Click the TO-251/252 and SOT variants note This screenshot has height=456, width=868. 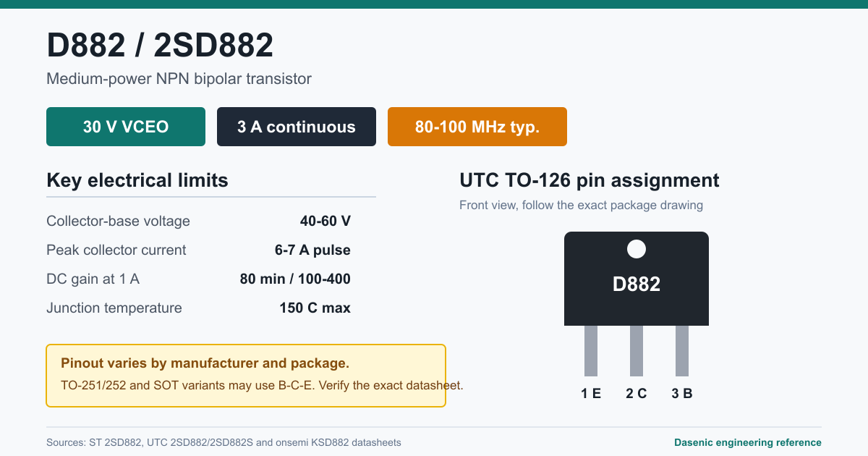[262, 385]
